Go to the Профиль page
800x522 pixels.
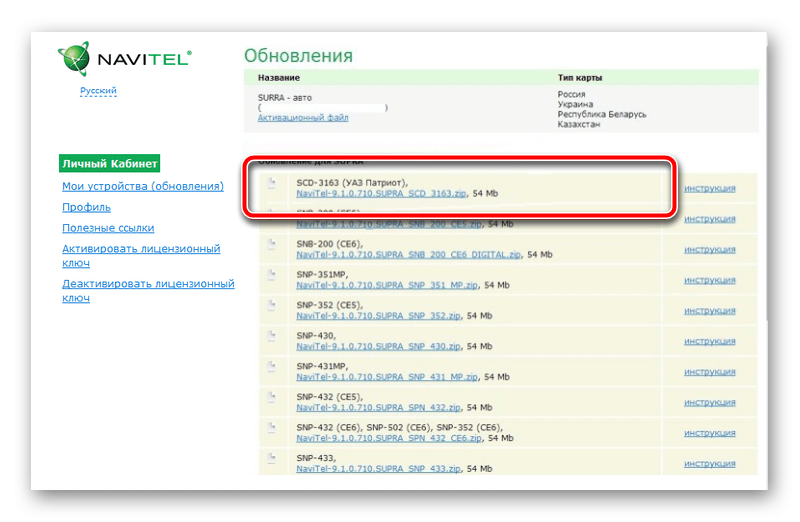click(x=86, y=207)
